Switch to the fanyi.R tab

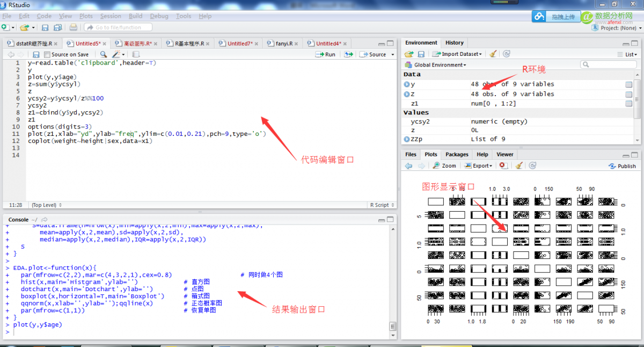coord(284,44)
